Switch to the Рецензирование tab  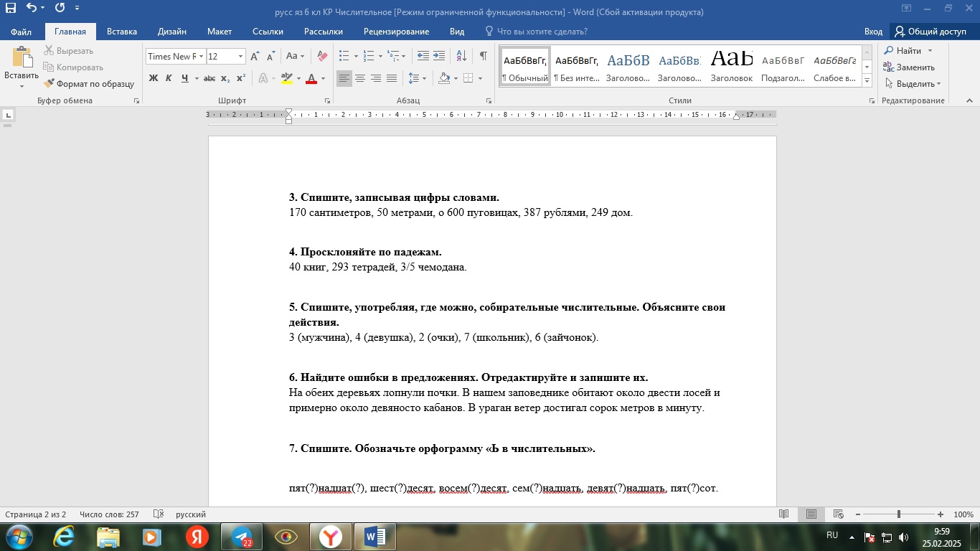(x=396, y=32)
